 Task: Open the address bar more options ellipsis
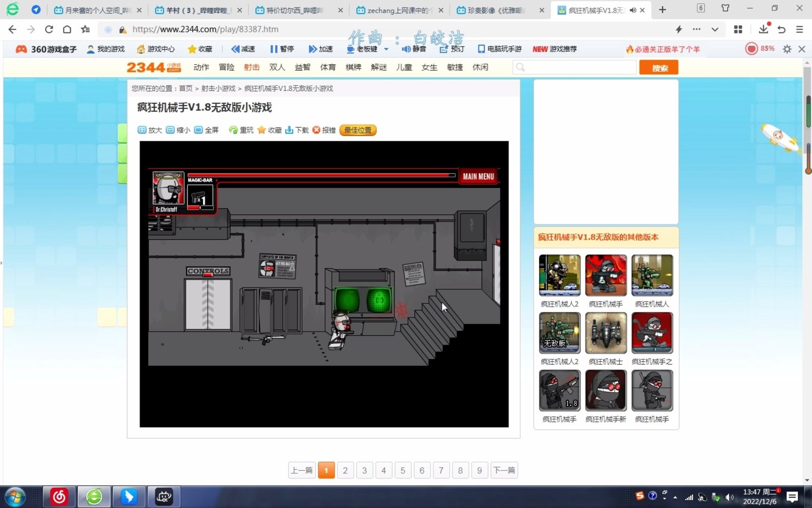[x=696, y=29]
